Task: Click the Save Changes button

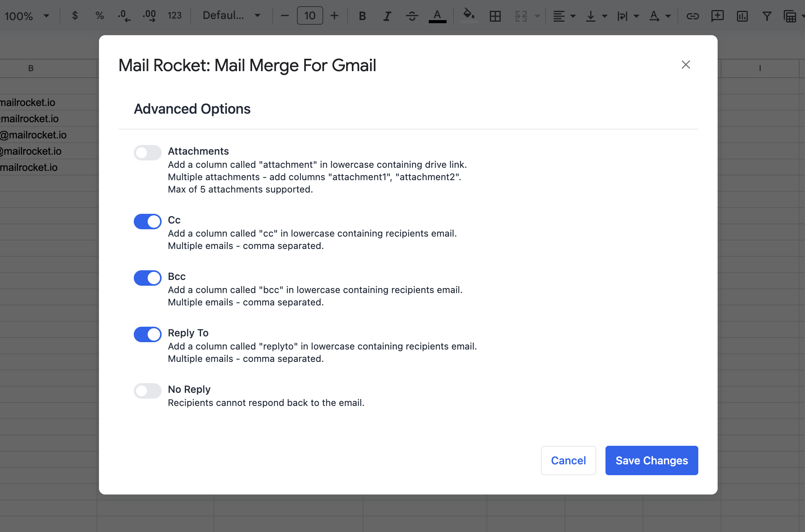Action: pyautogui.click(x=652, y=460)
